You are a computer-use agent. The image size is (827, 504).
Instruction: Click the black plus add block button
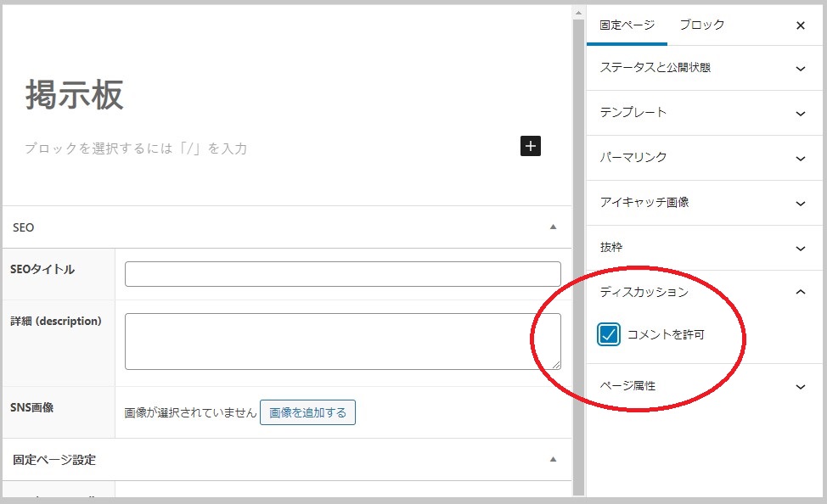tap(531, 146)
